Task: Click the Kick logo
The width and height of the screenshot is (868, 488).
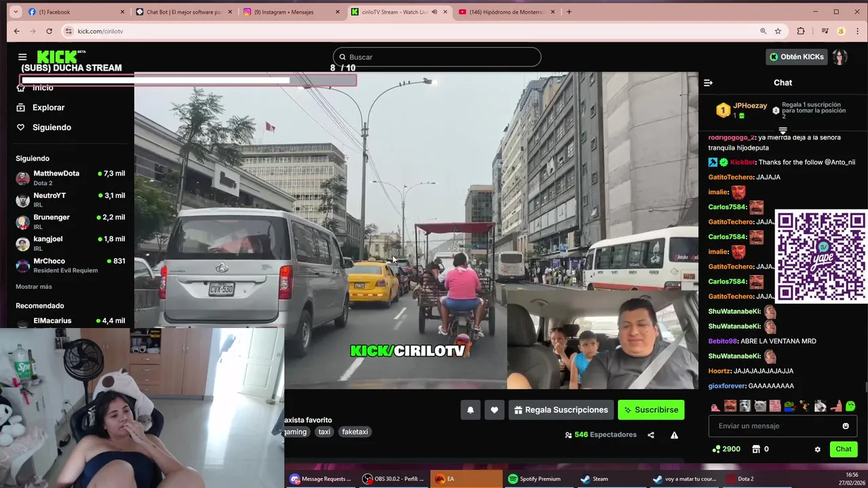Action: (x=60, y=56)
